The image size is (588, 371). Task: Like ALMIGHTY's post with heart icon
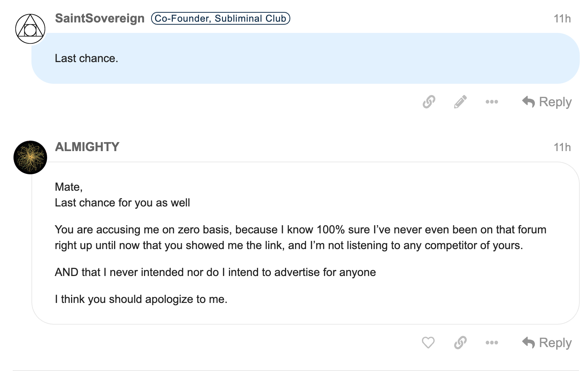click(x=428, y=343)
